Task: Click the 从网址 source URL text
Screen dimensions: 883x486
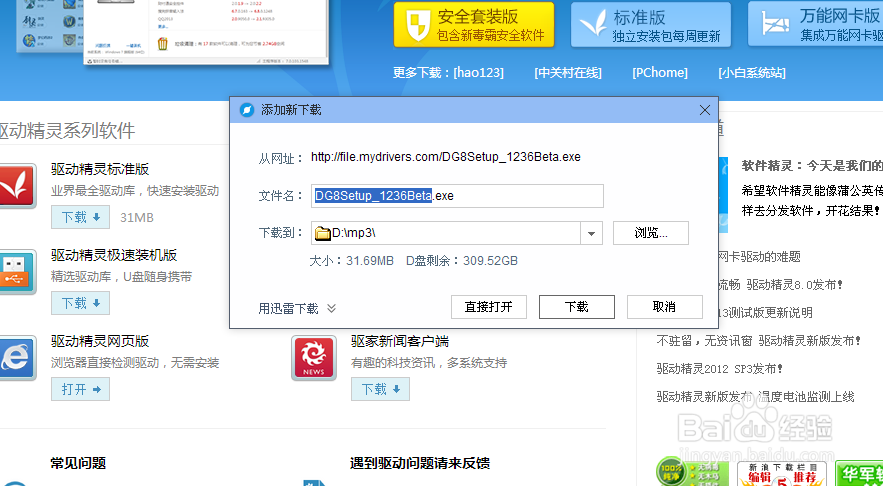Action: (445, 157)
